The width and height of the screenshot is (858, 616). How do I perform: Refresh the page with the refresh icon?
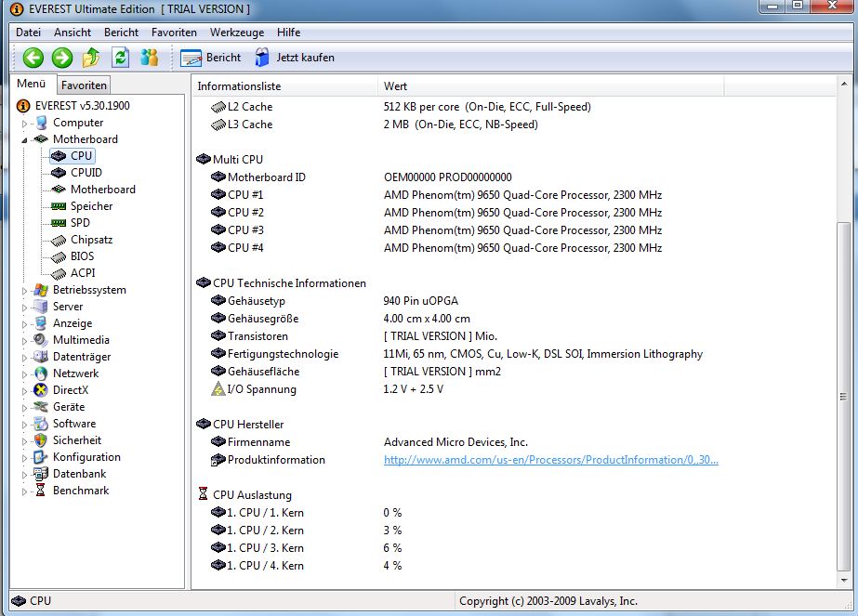click(x=121, y=58)
